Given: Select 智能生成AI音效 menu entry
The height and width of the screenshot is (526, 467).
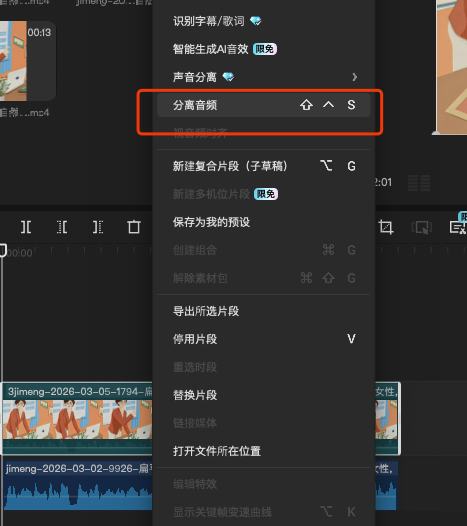Looking at the screenshot, I should coord(263,49).
